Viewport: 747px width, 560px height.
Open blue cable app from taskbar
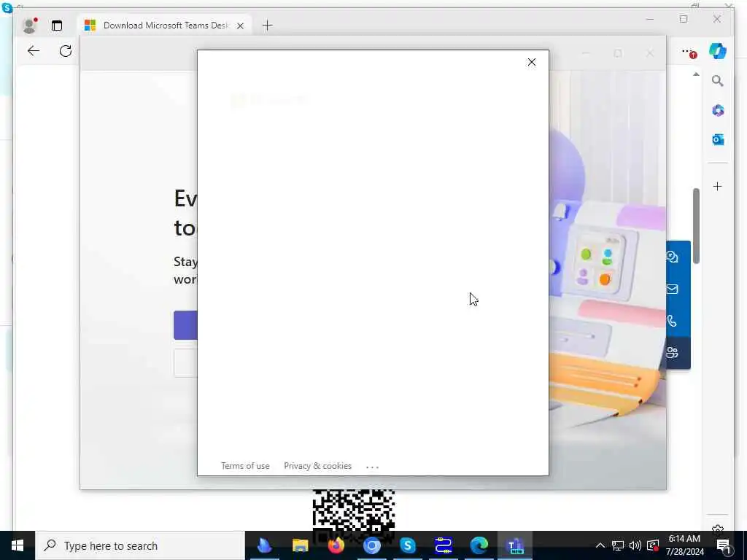[x=444, y=545]
